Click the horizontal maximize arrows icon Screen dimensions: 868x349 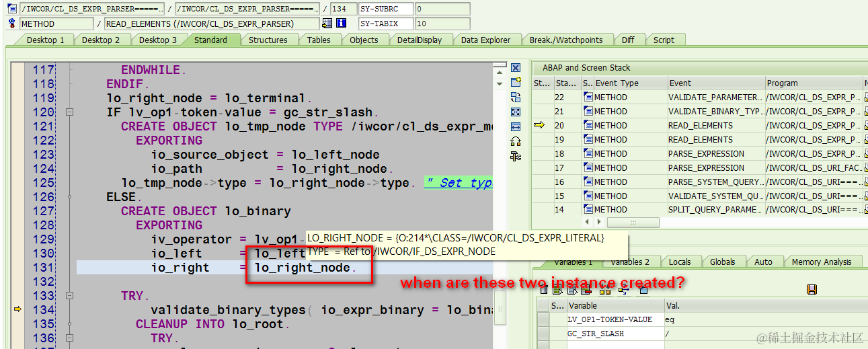516,126
